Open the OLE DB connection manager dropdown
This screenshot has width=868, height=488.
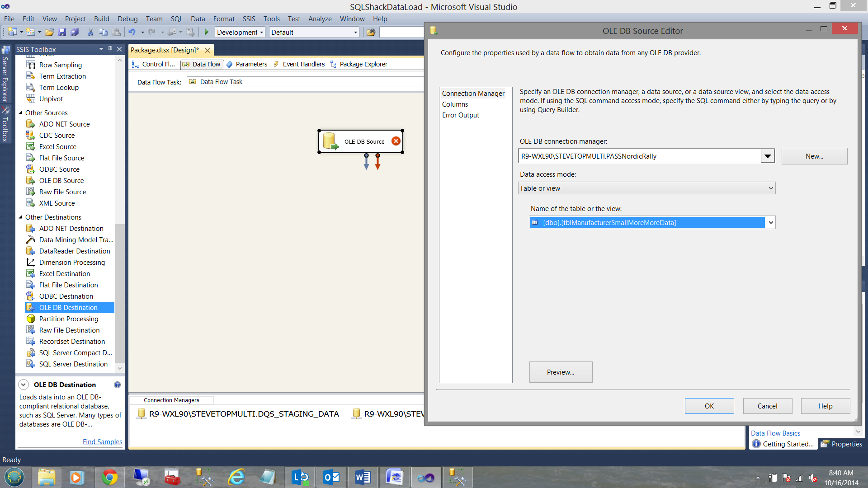pyautogui.click(x=768, y=156)
